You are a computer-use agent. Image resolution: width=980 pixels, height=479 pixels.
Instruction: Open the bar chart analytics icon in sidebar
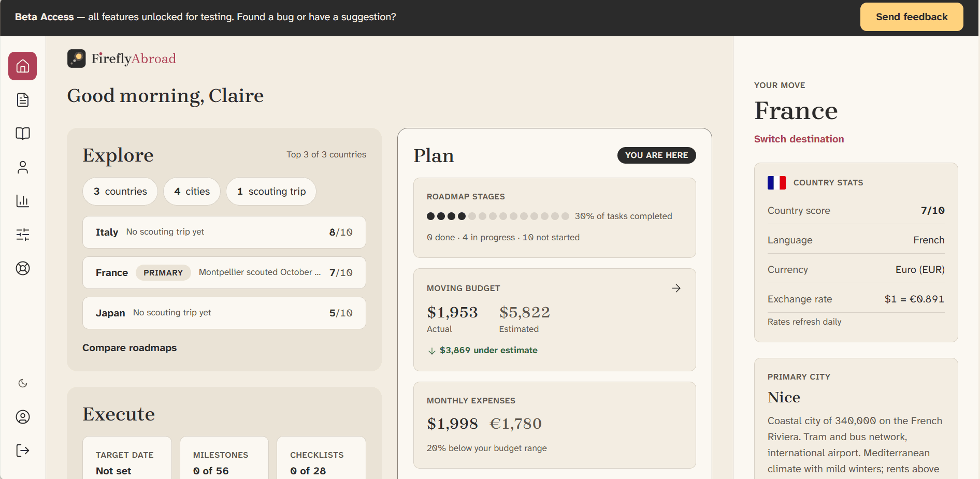[x=23, y=201]
